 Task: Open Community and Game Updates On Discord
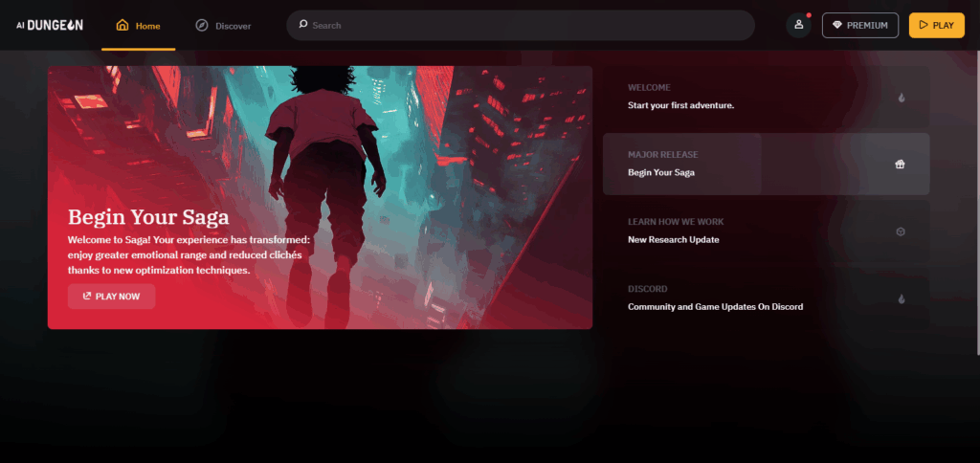point(767,298)
